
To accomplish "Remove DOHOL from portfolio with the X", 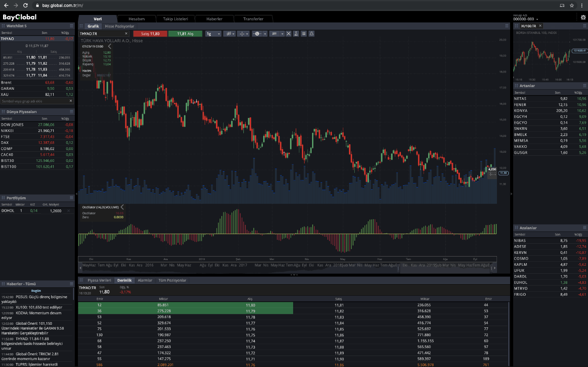I will pos(68,211).
